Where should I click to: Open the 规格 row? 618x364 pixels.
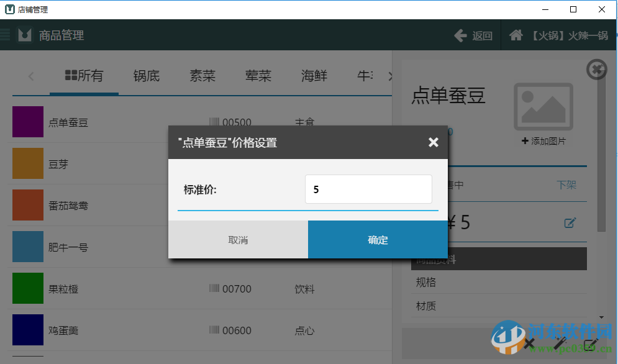499,282
